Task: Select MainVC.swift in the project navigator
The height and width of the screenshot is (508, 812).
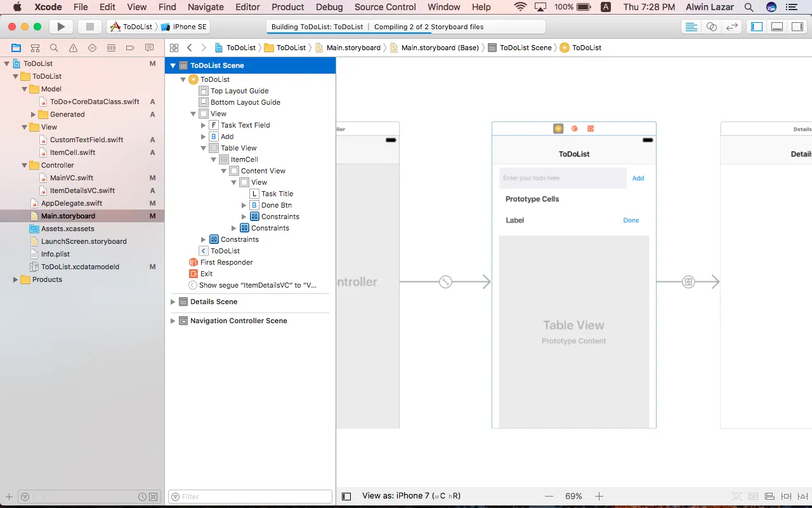Action: point(72,178)
